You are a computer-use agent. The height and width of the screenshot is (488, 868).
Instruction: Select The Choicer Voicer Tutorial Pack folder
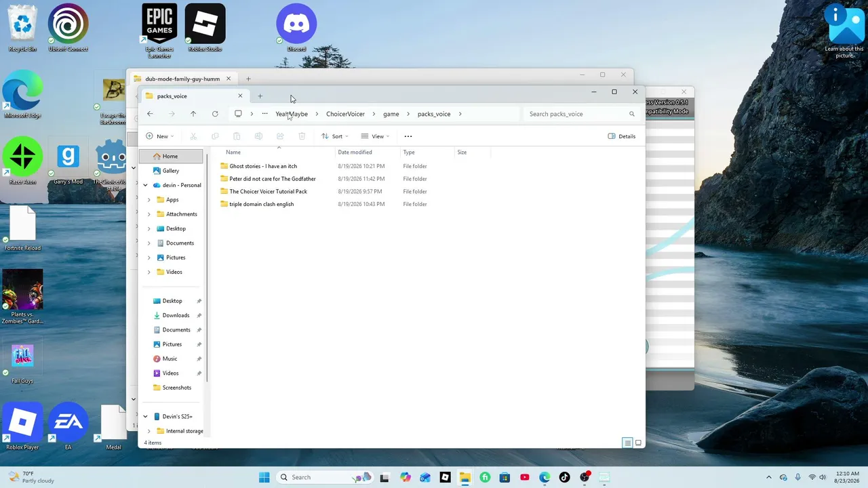pos(268,192)
